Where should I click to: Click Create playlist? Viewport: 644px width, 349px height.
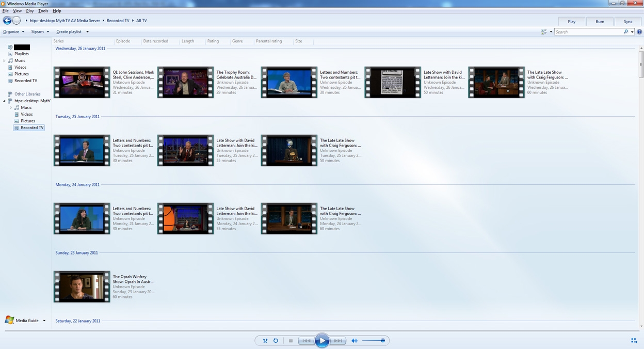tap(69, 32)
